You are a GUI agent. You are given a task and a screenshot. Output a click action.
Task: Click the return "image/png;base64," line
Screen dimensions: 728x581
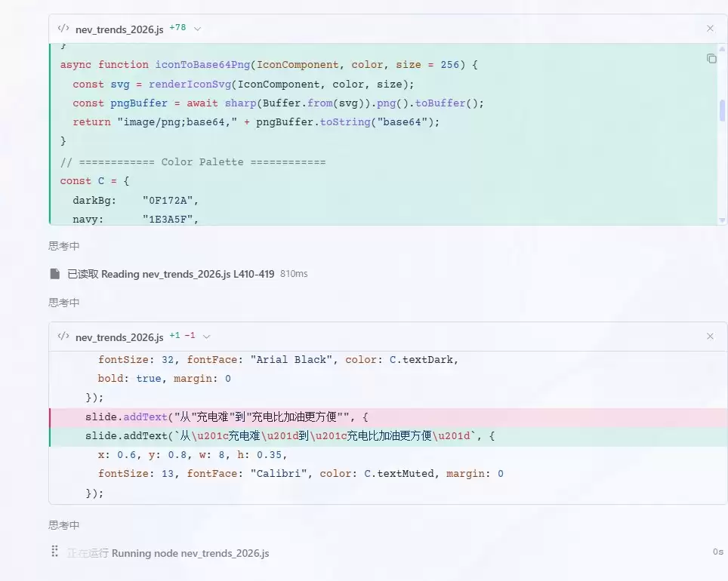(x=256, y=122)
